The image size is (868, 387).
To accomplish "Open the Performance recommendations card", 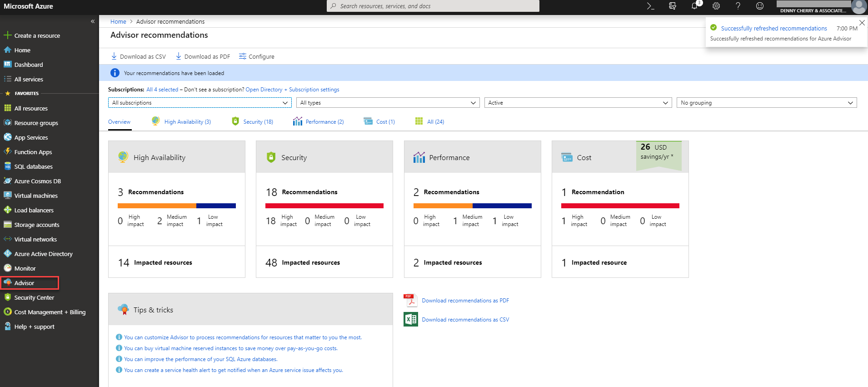I will click(473, 209).
